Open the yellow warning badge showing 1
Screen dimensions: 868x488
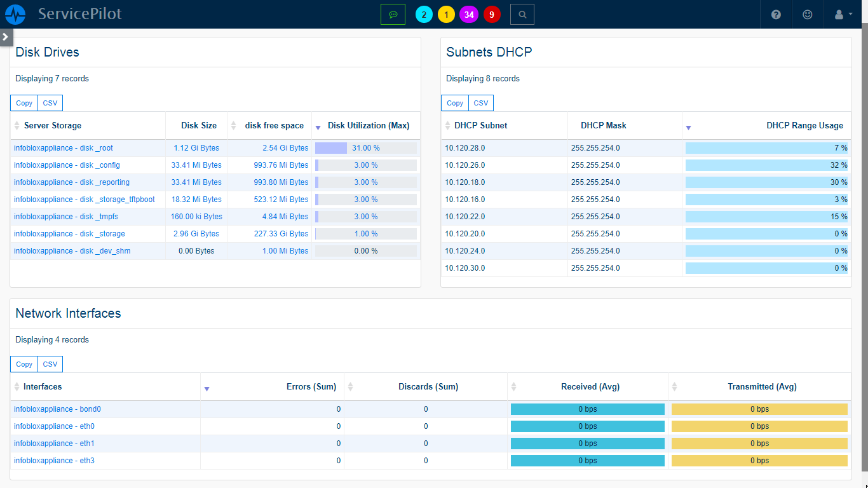click(x=446, y=13)
